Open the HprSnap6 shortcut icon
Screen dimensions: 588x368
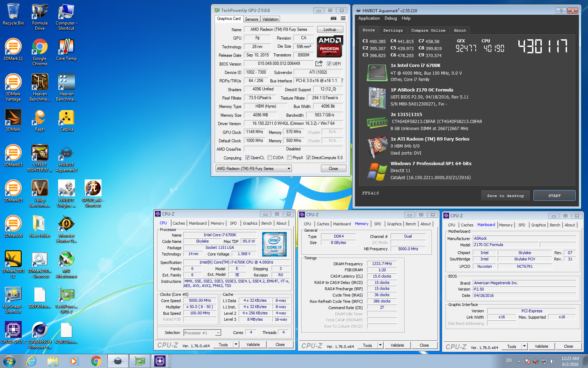click(13, 300)
